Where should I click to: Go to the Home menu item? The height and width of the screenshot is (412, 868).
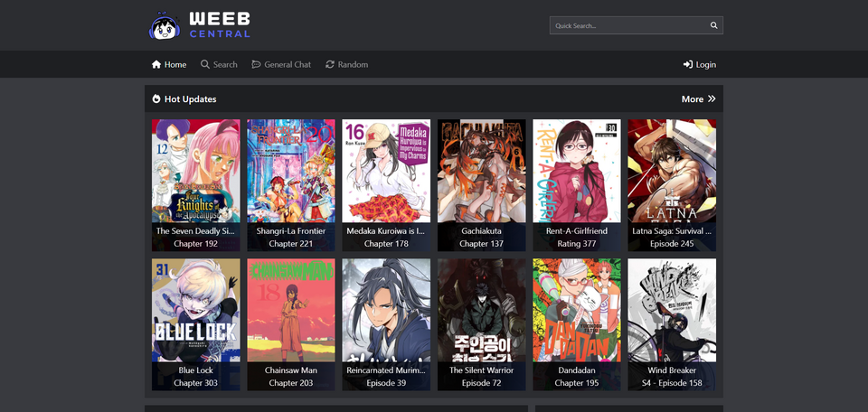[x=169, y=65]
